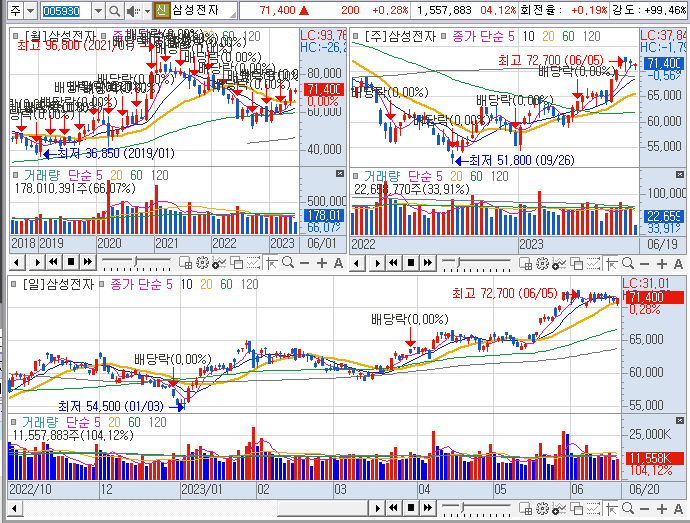Click the stock code field showing 005930
This screenshot has height=523, width=690.
click(66, 11)
